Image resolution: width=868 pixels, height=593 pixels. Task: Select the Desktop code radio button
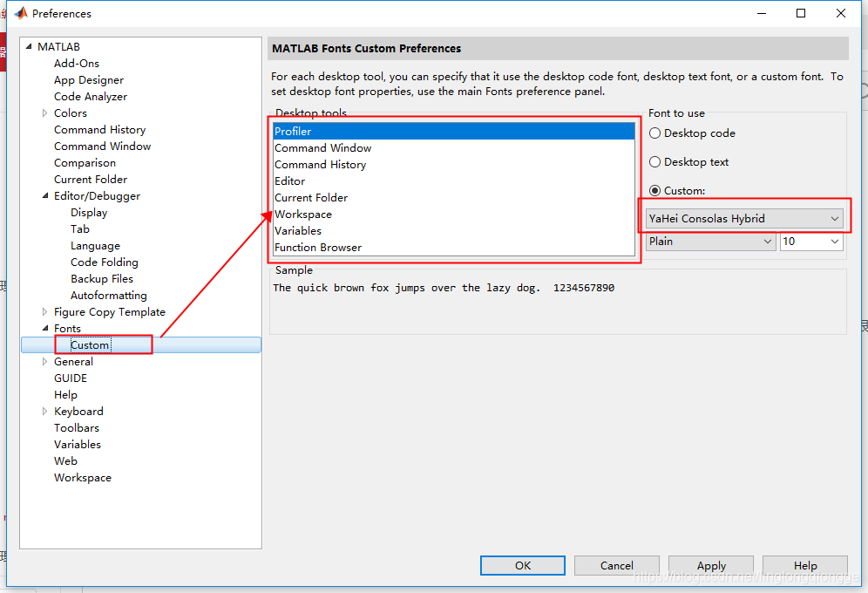[654, 133]
